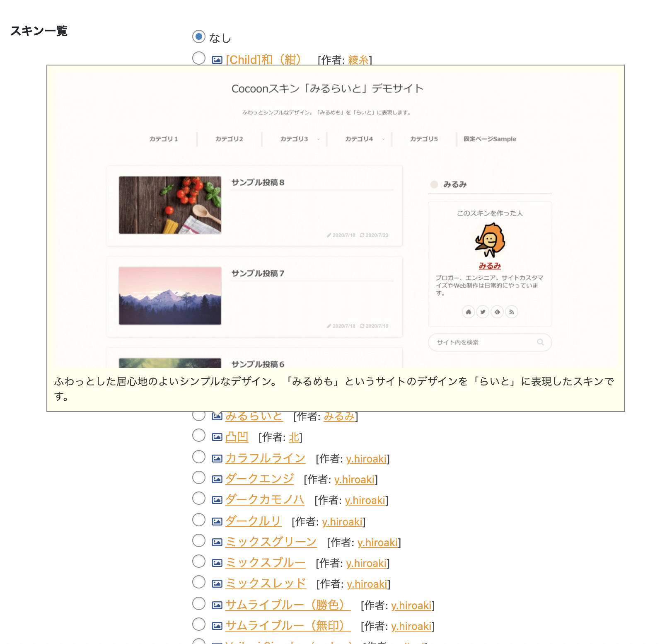This screenshot has width=667, height=644.
Task: Click author link 綾糸
Action: [358, 60]
